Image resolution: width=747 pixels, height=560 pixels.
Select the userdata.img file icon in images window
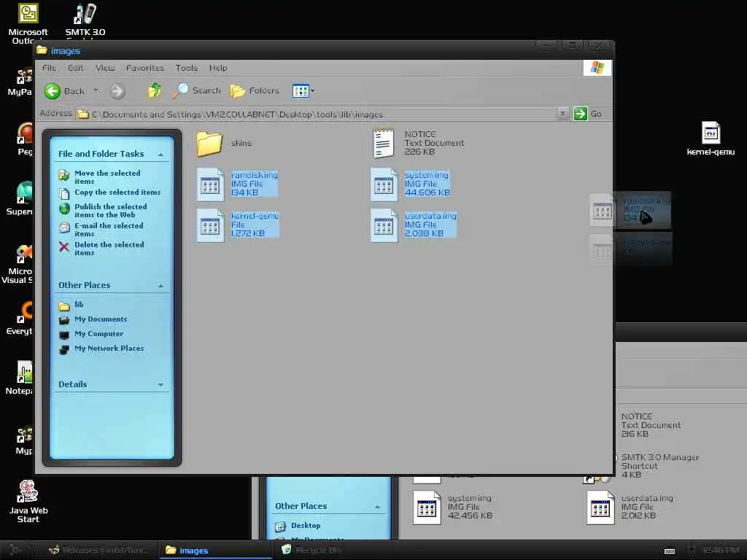(384, 225)
